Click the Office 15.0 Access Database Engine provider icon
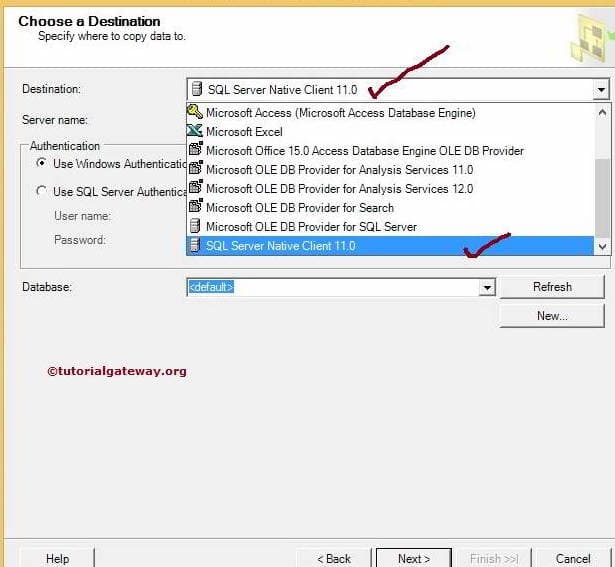Image resolution: width=615 pixels, height=567 pixels. pyautogui.click(x=196, y=149)
